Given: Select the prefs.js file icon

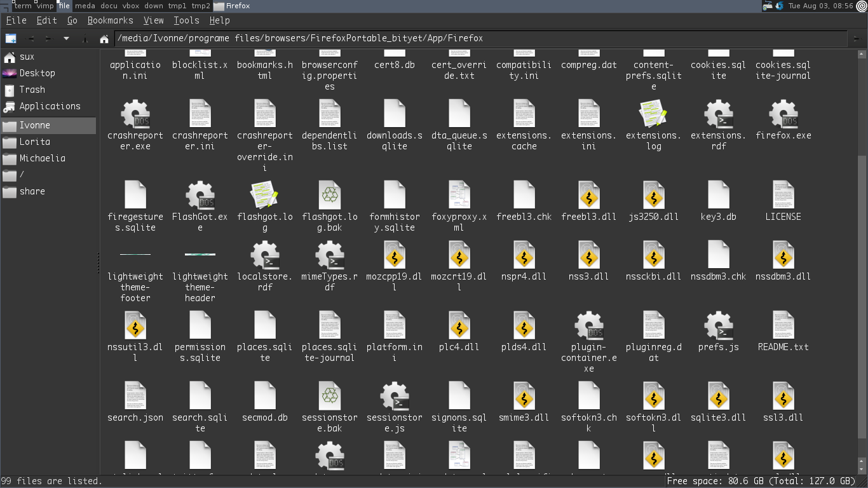Looking at the screenshot, I should coord(719,325).
